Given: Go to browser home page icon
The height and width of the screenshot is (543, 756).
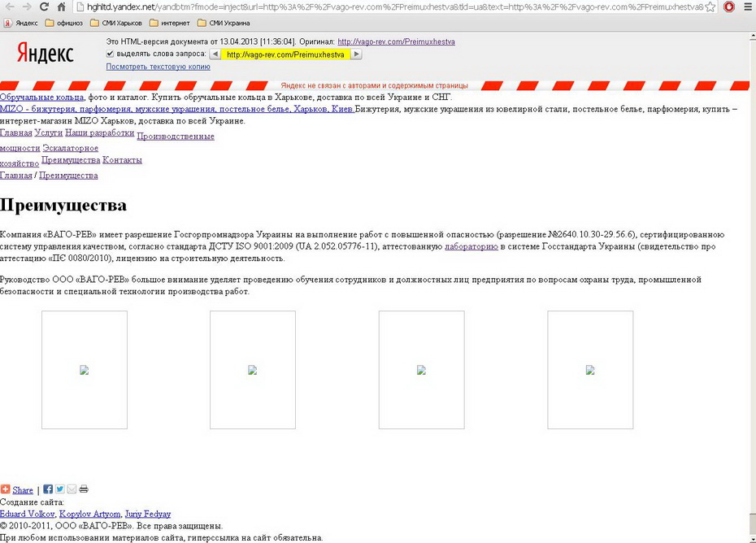Looking at the screenshot, I should (x=62, y=7).
